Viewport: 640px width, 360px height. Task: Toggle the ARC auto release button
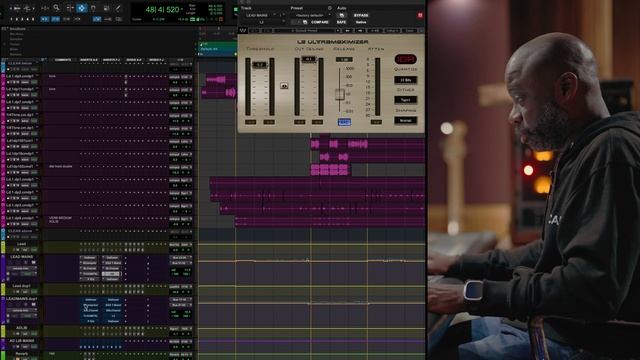(344, 122)
